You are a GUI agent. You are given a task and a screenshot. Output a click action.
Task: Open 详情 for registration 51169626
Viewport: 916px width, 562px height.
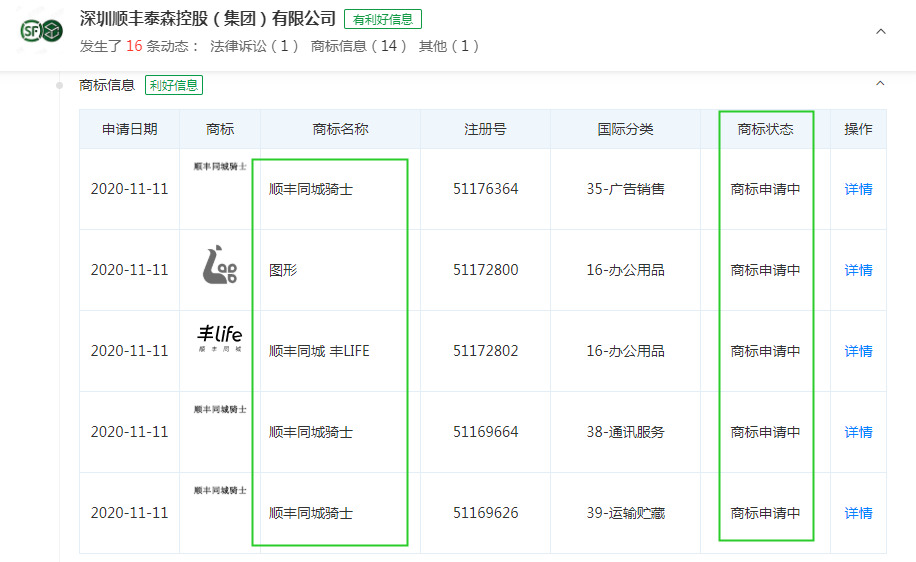tap(858, 513)
